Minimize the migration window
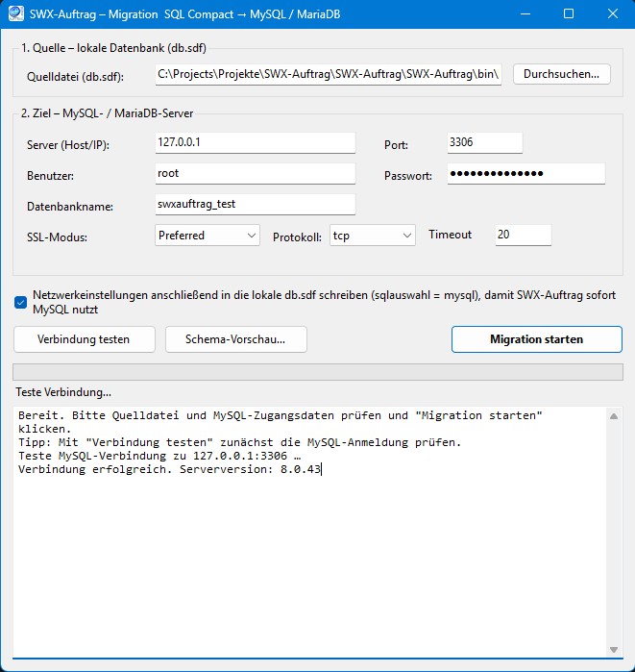Image resolution: width=635 pixels, height=672 pixels. coord(525,13)
